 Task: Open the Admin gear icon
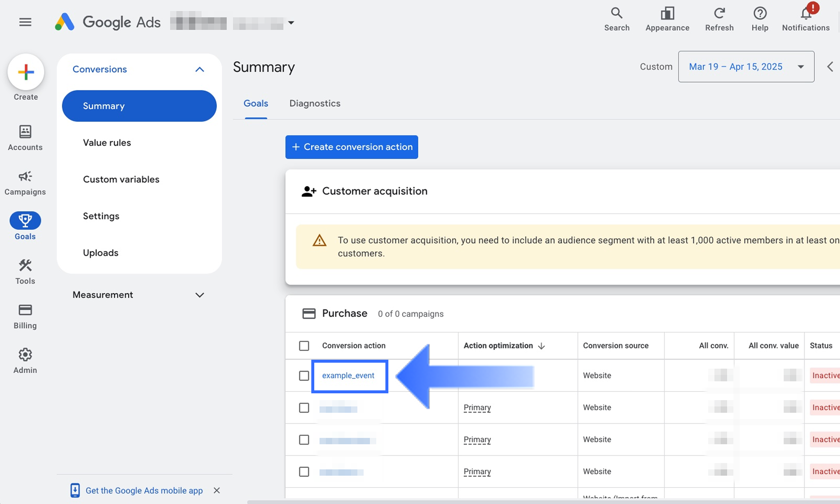tap(25, 361)
